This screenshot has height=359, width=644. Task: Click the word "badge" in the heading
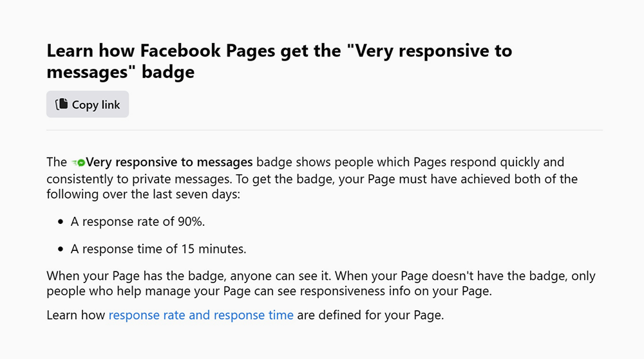(167, 72)
